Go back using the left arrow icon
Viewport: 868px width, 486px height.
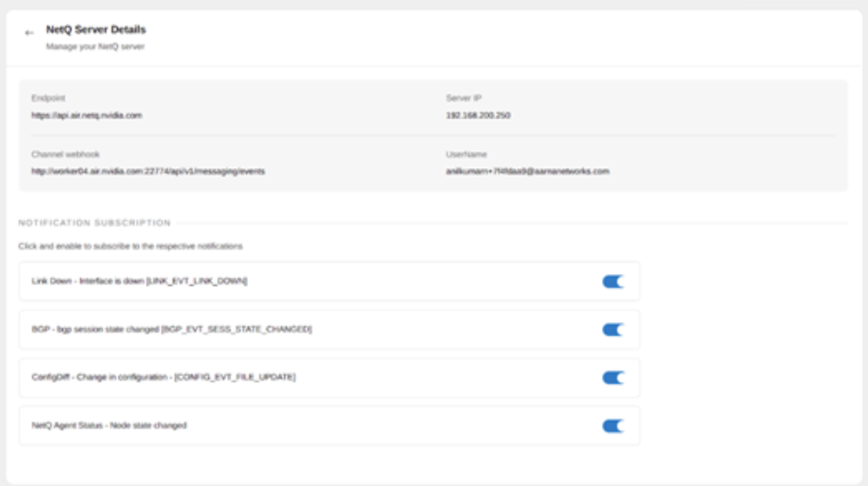pyautogui.click(x=29, y=32)
